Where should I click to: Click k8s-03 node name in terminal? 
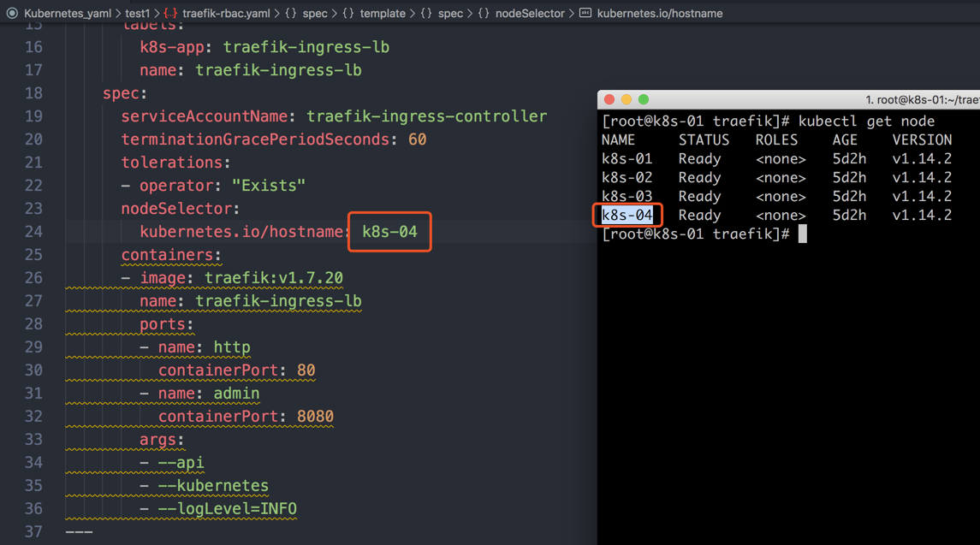click(x=627, y=196)
